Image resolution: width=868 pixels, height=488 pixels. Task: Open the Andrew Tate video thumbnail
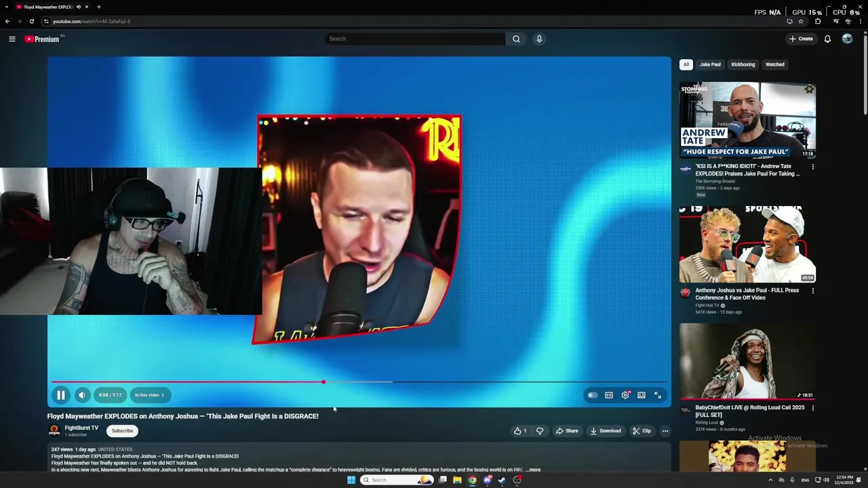point(747,121)
